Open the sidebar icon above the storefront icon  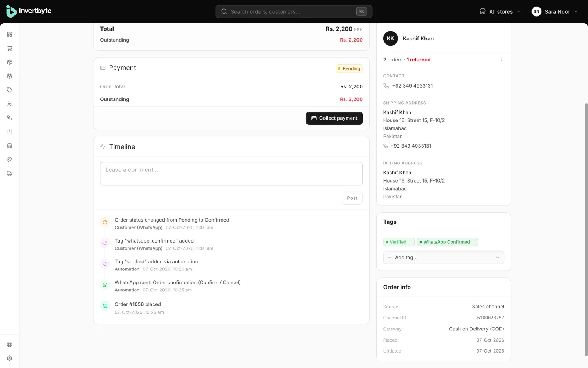(10, 131)
